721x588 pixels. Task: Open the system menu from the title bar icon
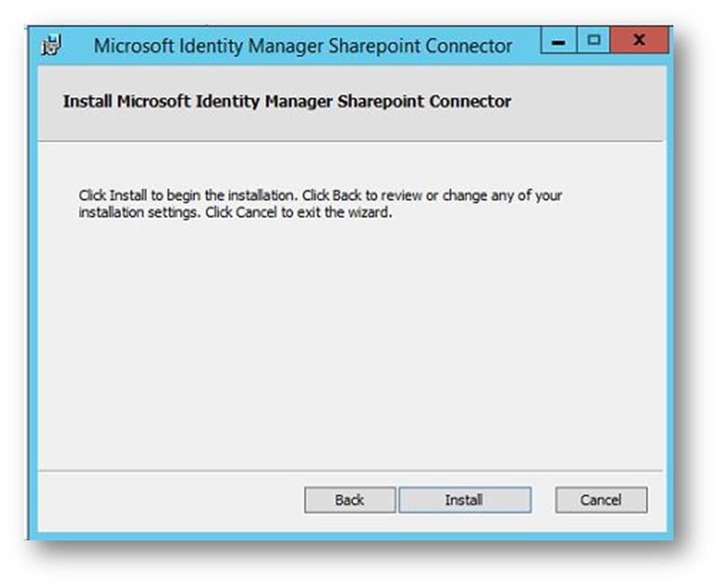coord(51,45)
